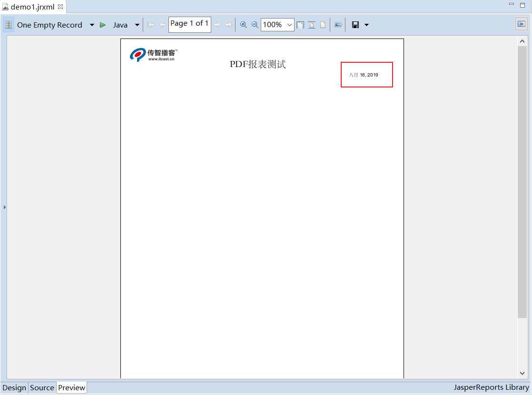Image resolution: width=532 pixels, height=395 pixels.
Task: Minimize the editor view
Action: 512,4
